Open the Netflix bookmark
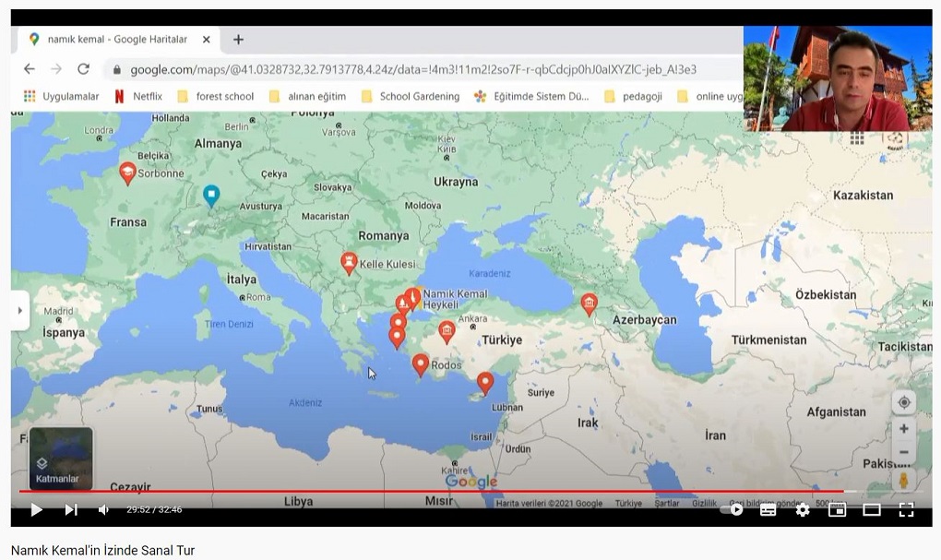 pyautogui.click(x=138, y=96)
